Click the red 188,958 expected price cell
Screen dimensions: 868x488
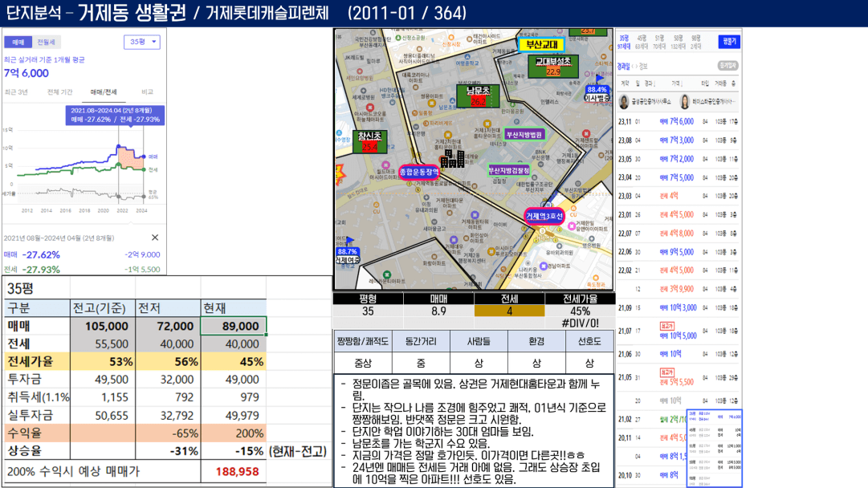pyautogui.click(x=234, y=471)
